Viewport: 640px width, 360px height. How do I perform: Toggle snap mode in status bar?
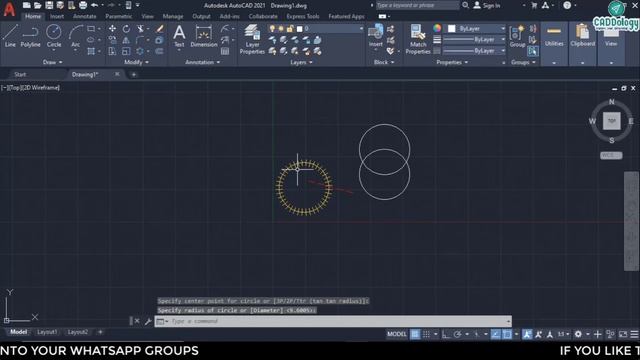tap(426, 334)
